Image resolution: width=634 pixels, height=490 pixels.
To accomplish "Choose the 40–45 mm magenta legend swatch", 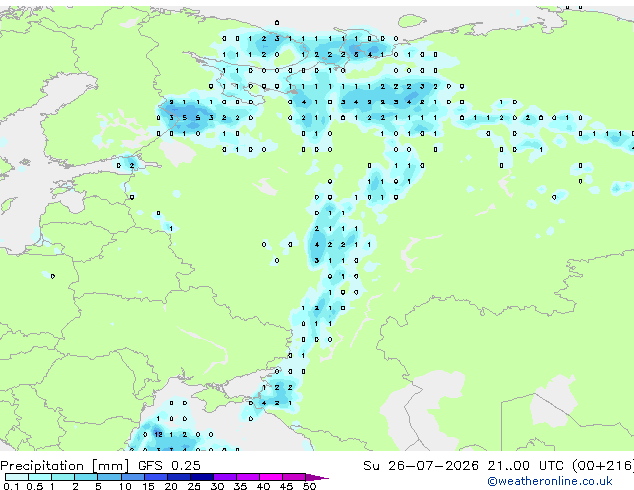I will 271,477.
